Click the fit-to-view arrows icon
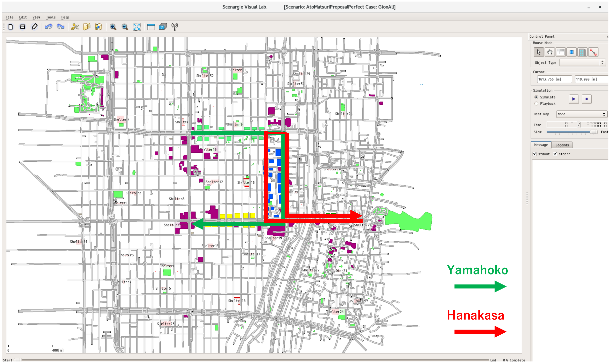Screen dimensions: 610x364 [x=137, y=27]
